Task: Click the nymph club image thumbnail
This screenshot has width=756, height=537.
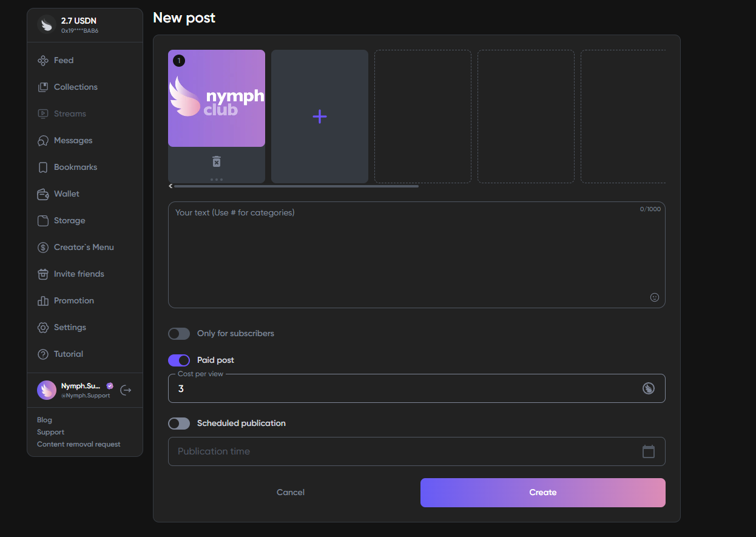Action: pyautogui.click(x=217, y=98)
